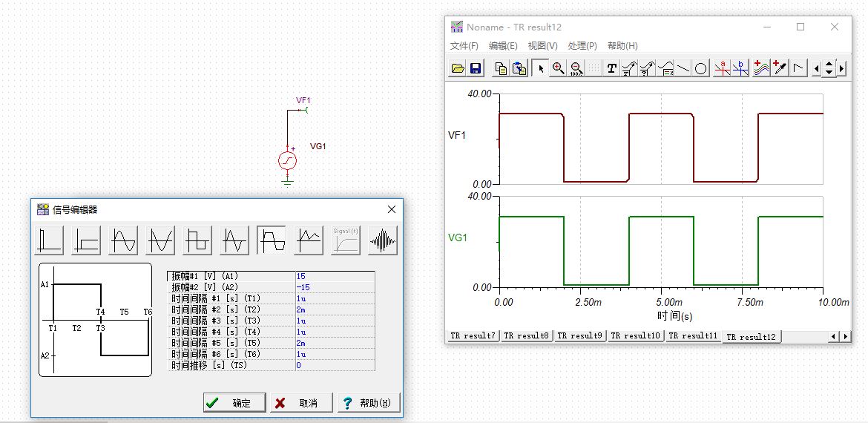Reset zoom to 100%
This screenshot has height=423, width=868.
click(576, 68)
